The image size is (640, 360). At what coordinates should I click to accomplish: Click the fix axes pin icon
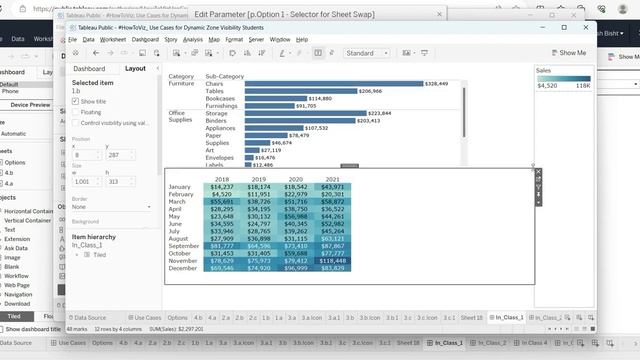click(x=332, y=53)
